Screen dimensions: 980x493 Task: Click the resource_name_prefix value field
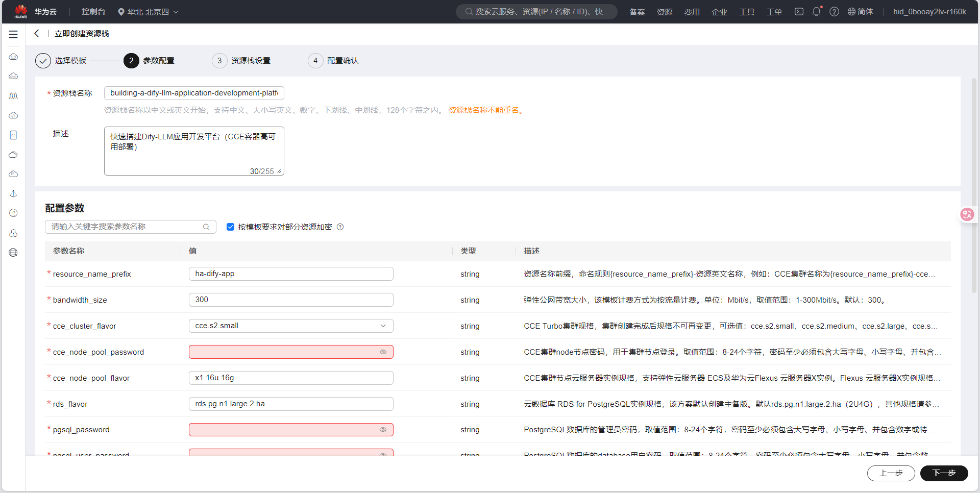coord(291,274)
